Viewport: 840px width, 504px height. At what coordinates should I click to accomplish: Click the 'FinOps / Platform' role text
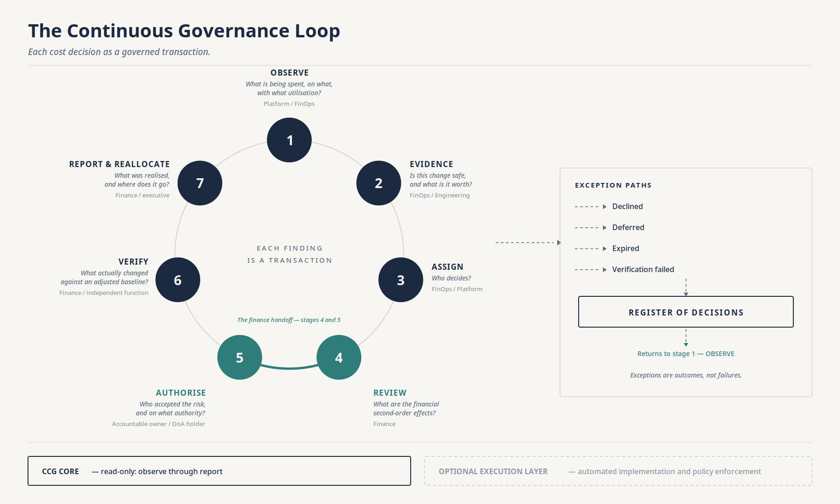click(457, 289)
